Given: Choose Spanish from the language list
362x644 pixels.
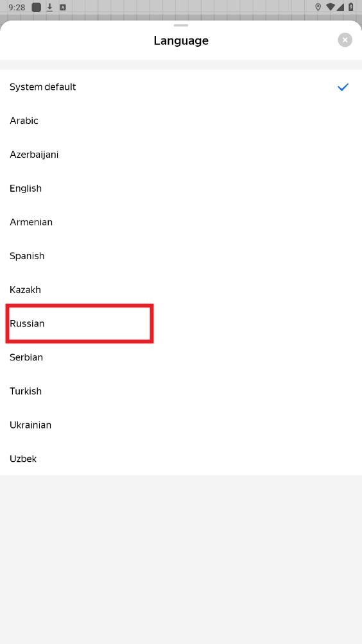Looking at the screenshot, I should [x=181, y=256].
